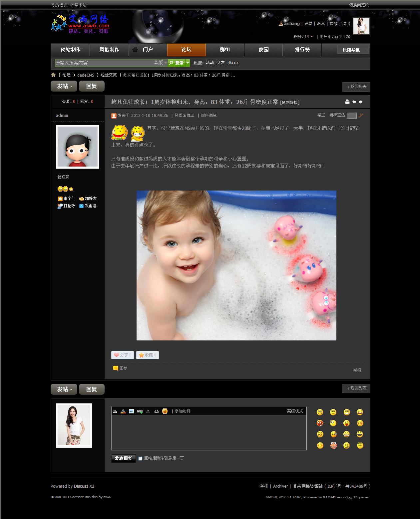Click the 倒序浏览 reverse order link
Viewport: 420px width, 519px height.
point(209,116)
